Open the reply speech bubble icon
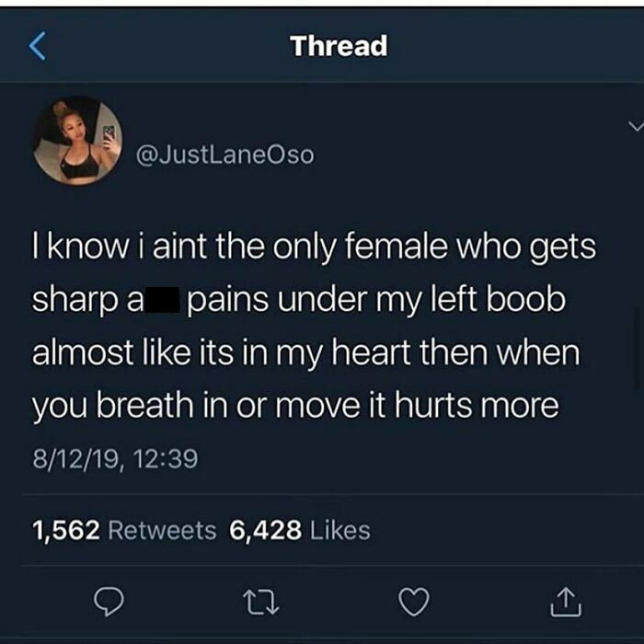The width and height of the screenshot is (644, 644). 109,602
